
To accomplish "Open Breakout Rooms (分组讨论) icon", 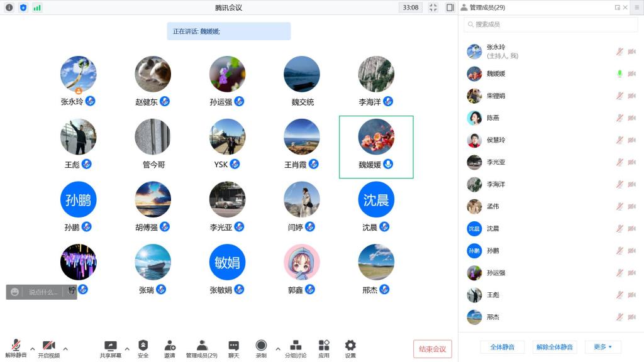I will (x=296, y=346).
